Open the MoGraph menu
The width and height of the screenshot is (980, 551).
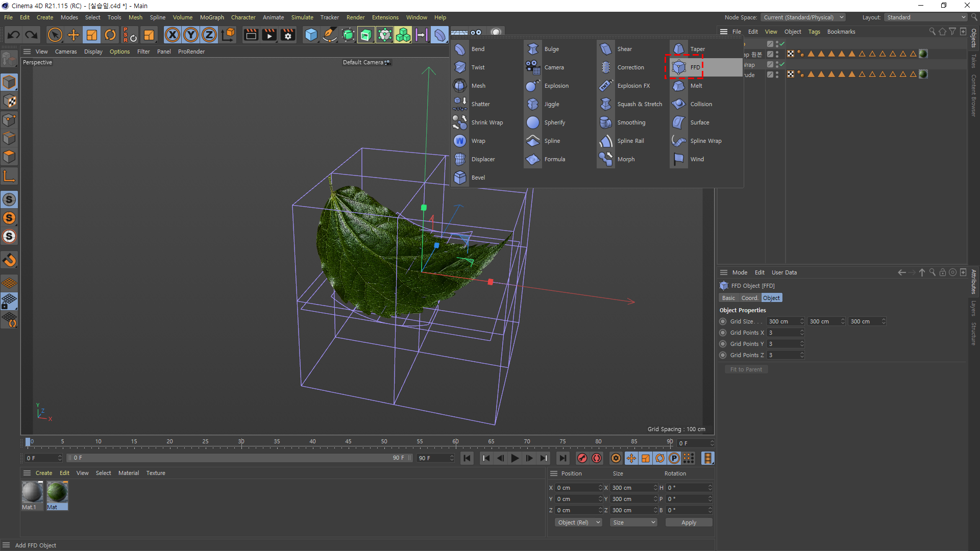pyautogui.click(x=212, y=17)
